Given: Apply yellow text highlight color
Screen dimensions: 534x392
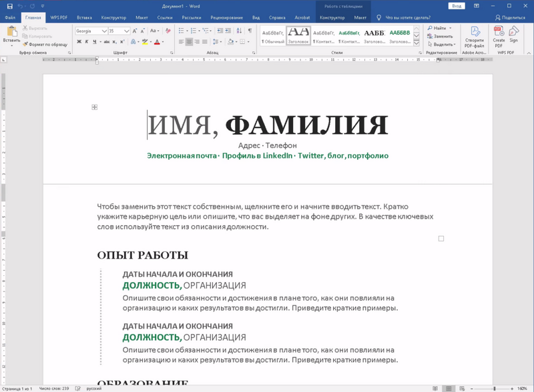Looking at the screenshot, I should pos(145,42).
